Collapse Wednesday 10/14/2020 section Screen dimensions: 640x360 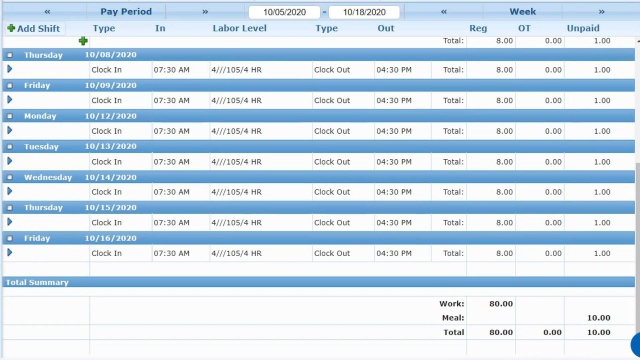[x=10, y=177]
